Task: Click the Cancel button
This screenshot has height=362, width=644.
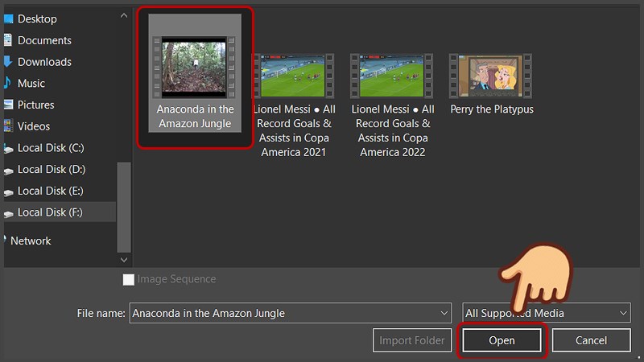Action: pos(591,340)
